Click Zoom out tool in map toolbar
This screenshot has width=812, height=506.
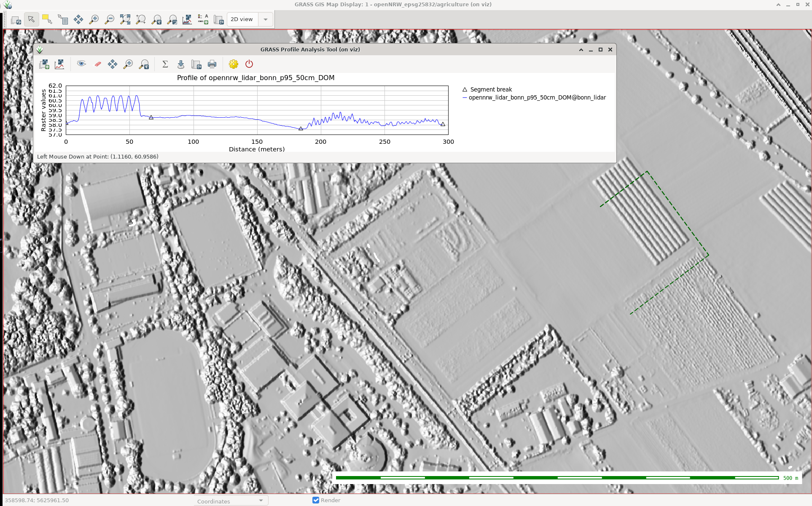pos(109,19)
